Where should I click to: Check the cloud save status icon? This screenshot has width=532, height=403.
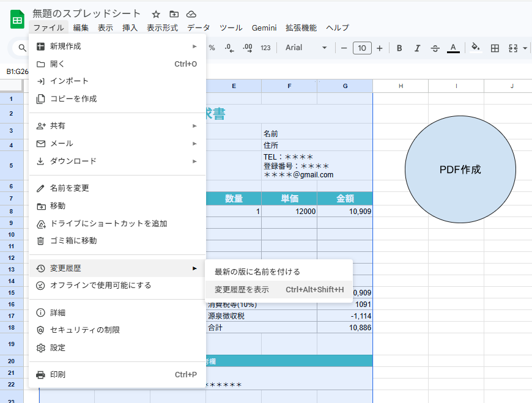(191, 14)
